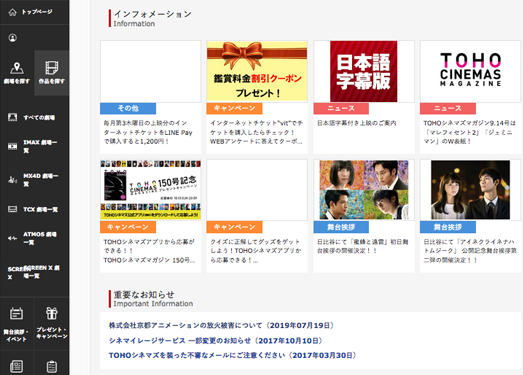Open the TOHOシネマズマガジン9.14号 article text

click(469, 132)
